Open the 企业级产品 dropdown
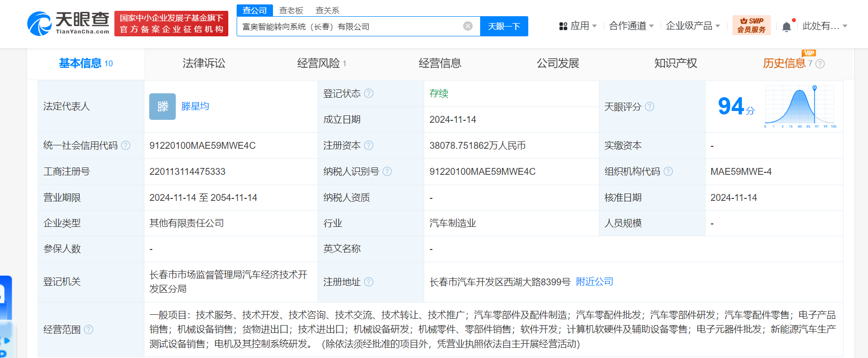Screen dimensions: 868x358 tap(692, 26)
